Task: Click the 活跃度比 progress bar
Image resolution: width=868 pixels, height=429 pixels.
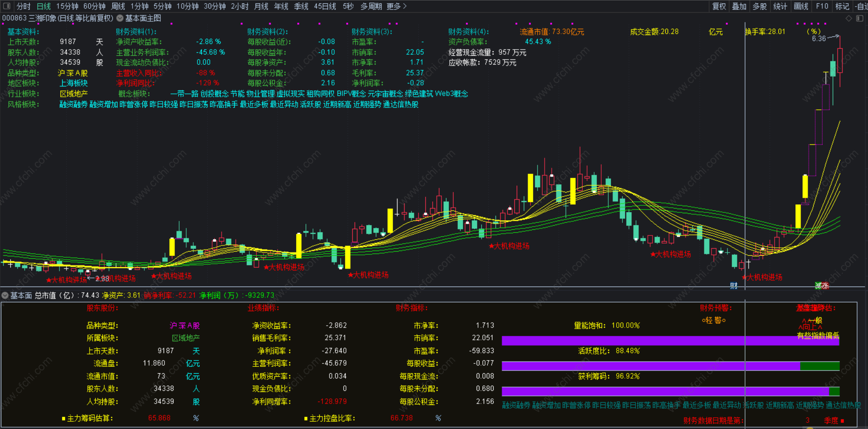Action: 670,366
